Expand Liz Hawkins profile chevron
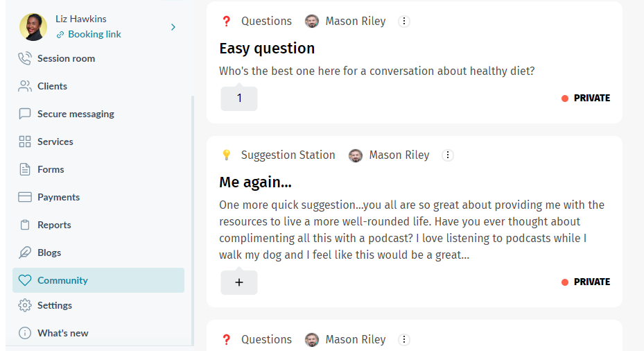 pyautogui.click(x=173, y=27)
